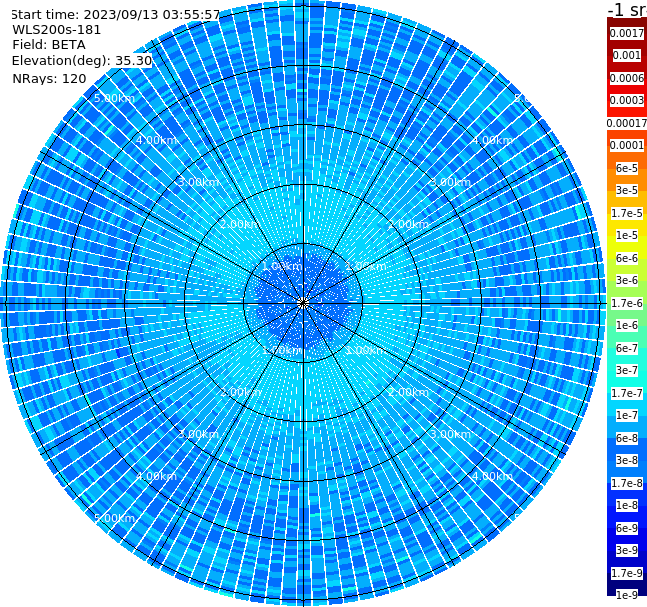Click the 1e-5 colorbar label
Screen dimensions: 647x607
[x=627, y=235]
